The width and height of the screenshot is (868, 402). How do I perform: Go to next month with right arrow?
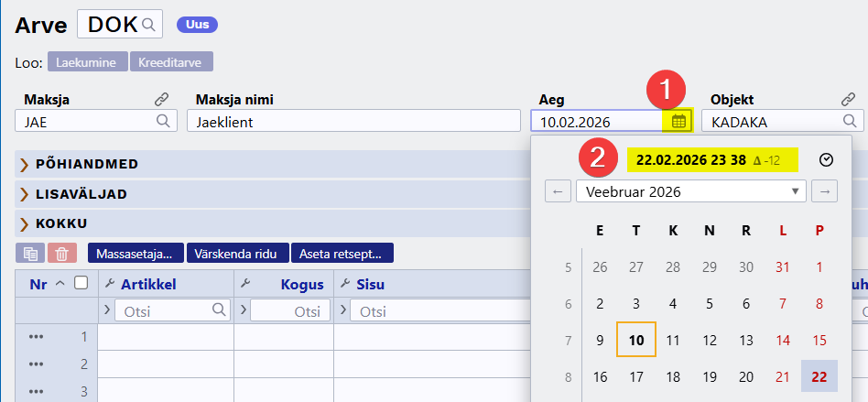click(x=824, y=191)
